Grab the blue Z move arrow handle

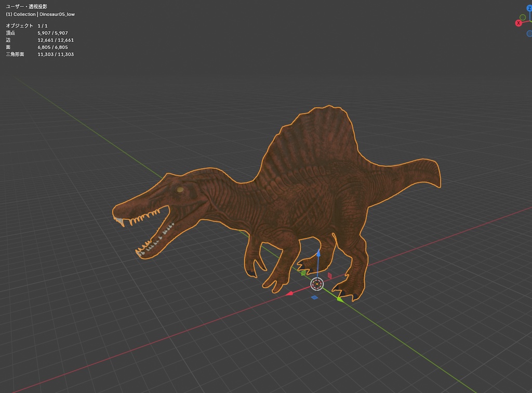point(318,253)
